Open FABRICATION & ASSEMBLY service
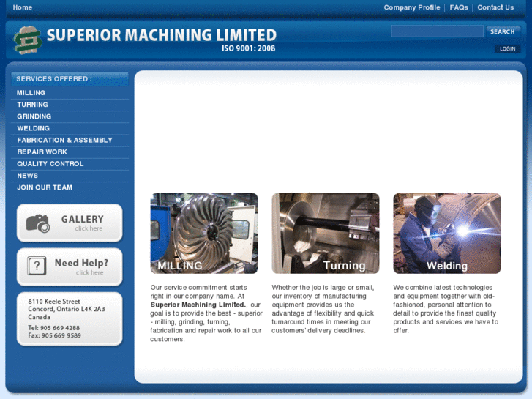Image resolution: width=532 pixels, height=399 pixels. (x=64, y=141)
